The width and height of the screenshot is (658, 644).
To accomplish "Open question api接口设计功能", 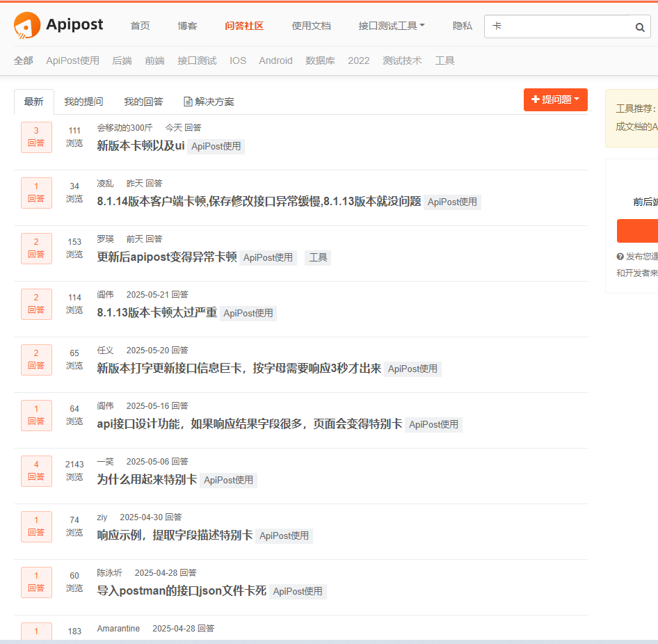I will pyautogui.click(x=249, y=424).
